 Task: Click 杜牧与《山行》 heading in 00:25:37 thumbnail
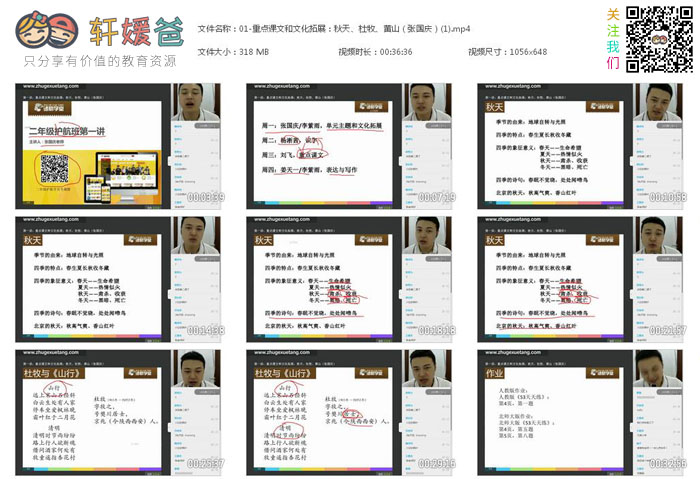click(x=54, y=373)
